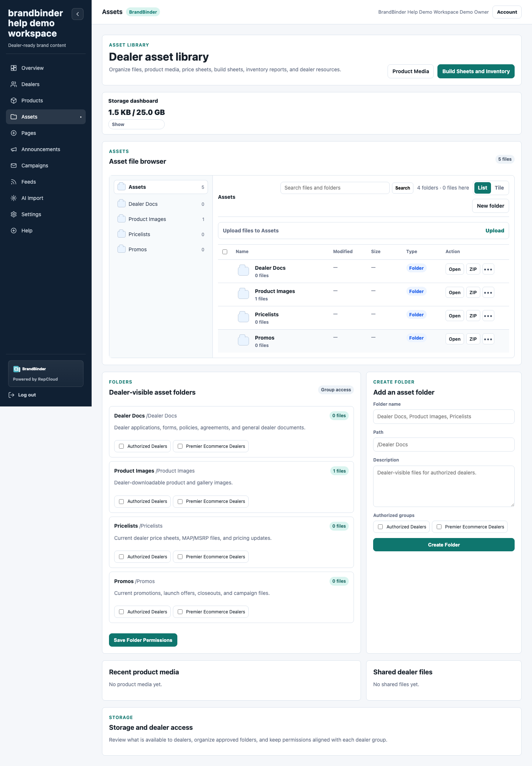
Task: Click the Log out icon
Action: point(11,395)
